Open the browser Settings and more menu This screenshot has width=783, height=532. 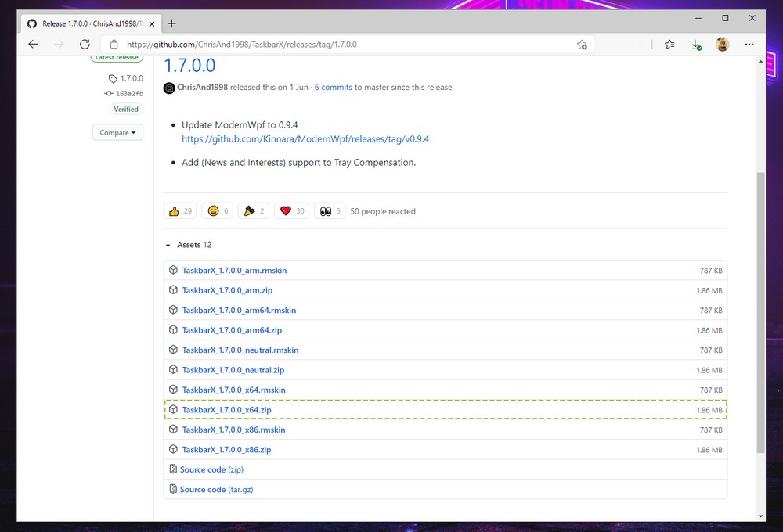coord(749,45)
